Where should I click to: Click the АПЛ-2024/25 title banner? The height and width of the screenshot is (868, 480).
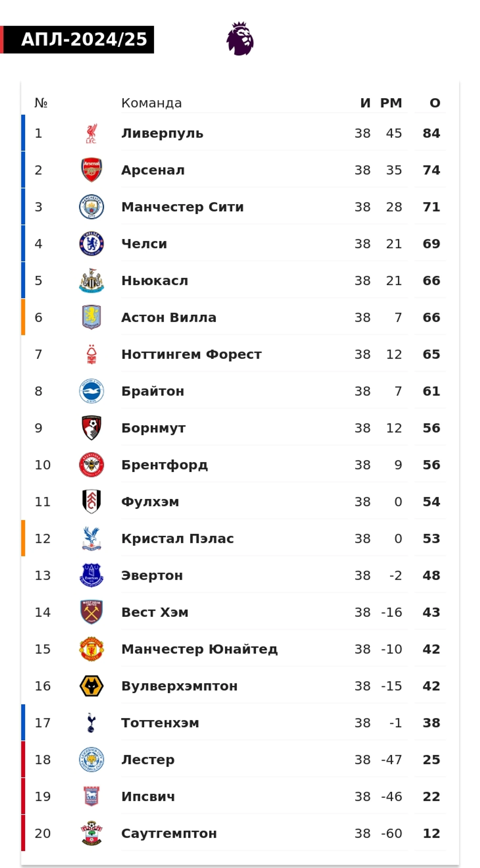tap(77, 39)
